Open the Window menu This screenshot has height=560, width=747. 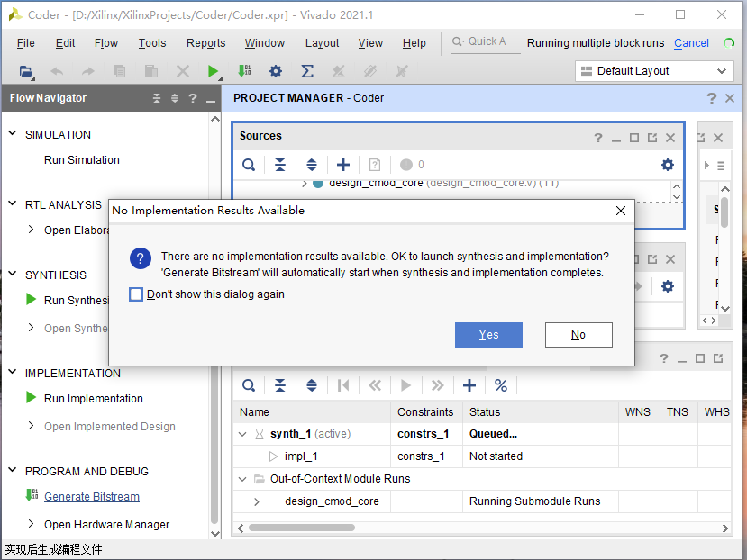pyautogui.click(x=264, y=43)
